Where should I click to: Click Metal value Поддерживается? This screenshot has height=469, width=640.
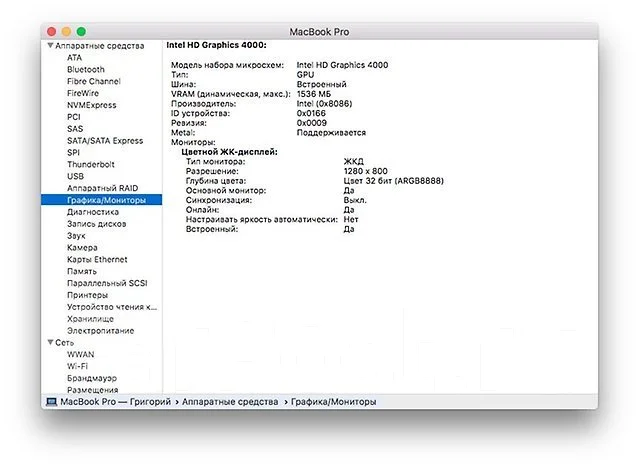tap(331, 132)
